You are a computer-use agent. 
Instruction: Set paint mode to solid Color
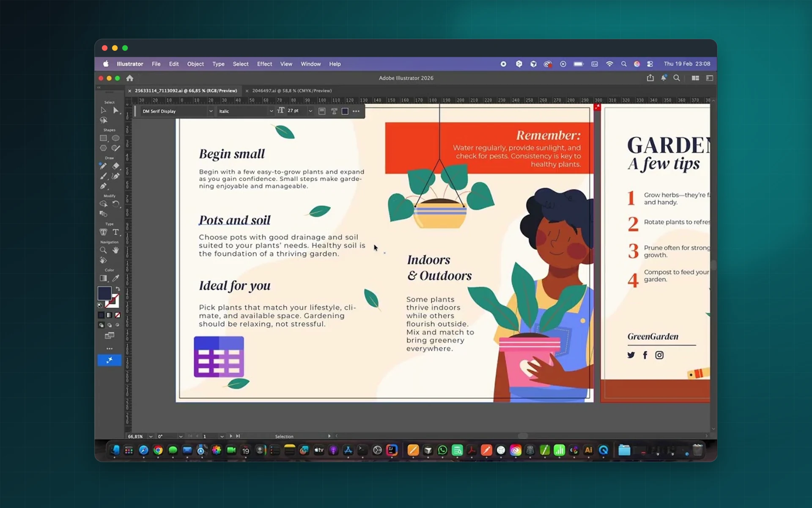click(101, 315)
